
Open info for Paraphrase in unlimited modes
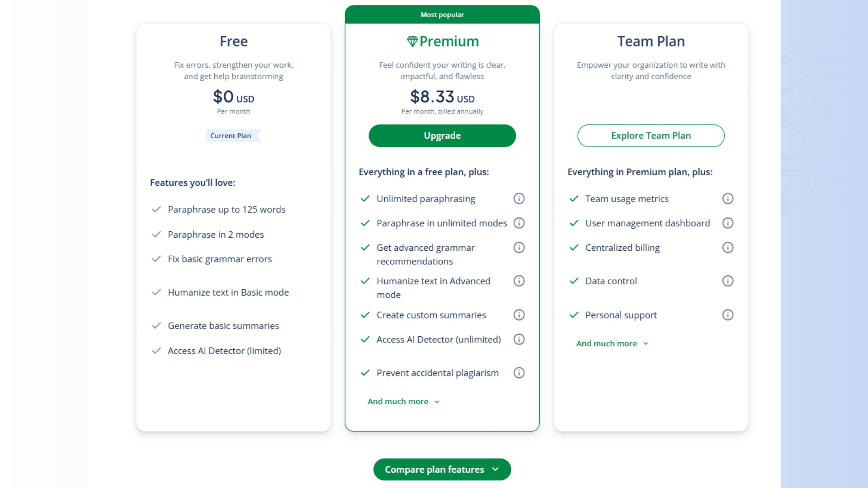pos(519,223)
